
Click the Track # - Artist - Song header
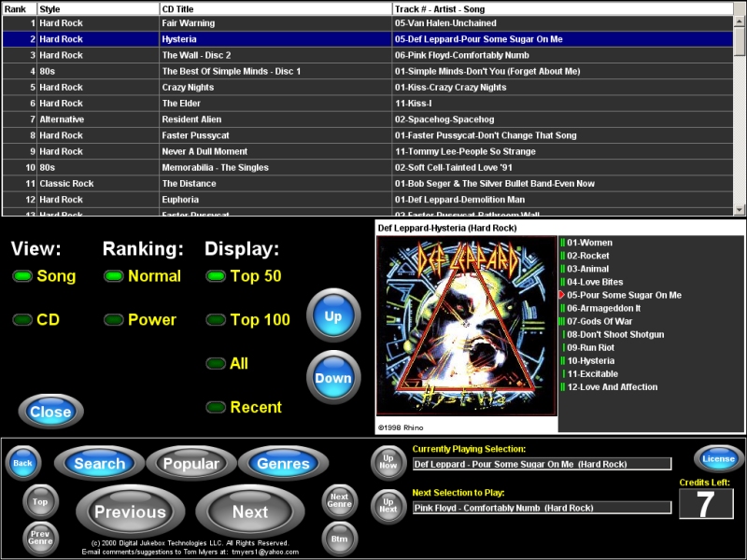(563, 9)
